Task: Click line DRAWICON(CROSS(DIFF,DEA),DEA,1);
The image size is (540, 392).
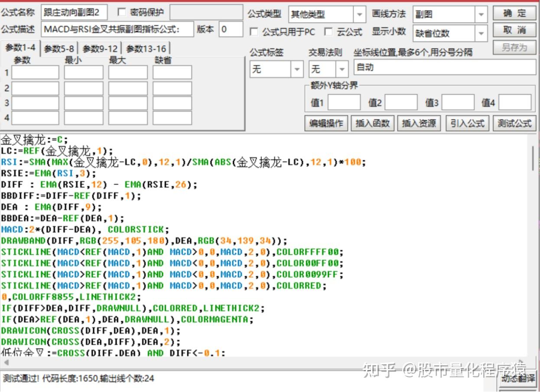Action: click(x=91, y=331)
